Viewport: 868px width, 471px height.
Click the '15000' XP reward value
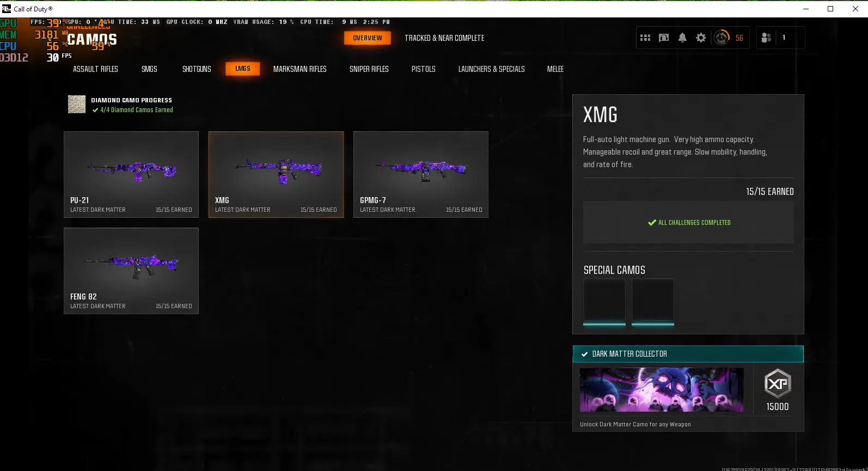[778, 407]
